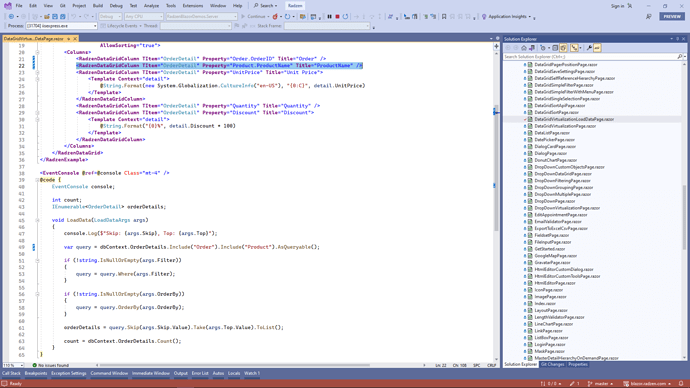
Task: Click the Save All toolbar icon
Action: coord(62,17)
